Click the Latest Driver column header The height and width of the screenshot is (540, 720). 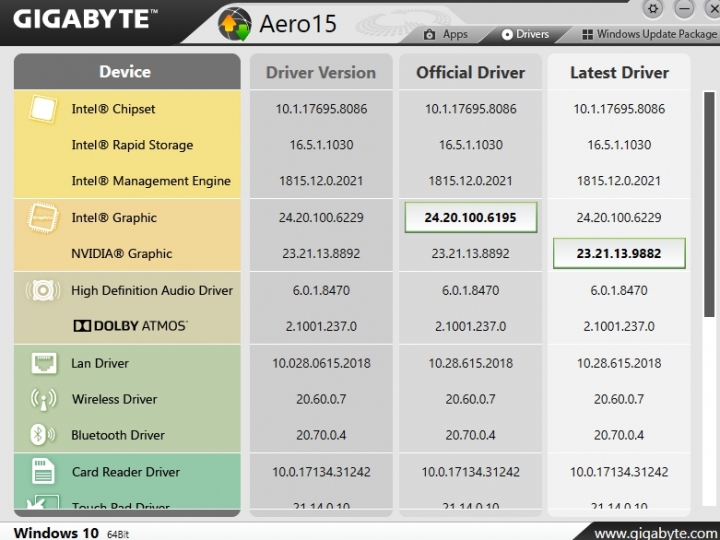click(619, 72)
